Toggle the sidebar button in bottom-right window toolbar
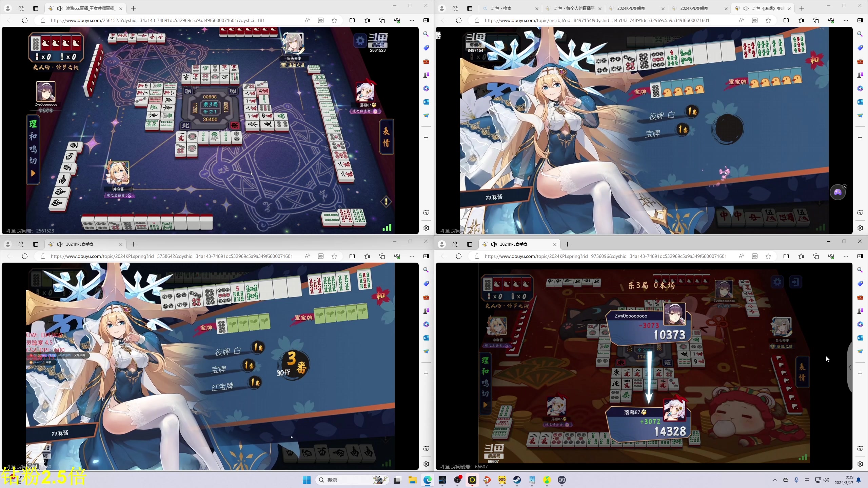Viewport: 868px width, 488px height. 860,256
